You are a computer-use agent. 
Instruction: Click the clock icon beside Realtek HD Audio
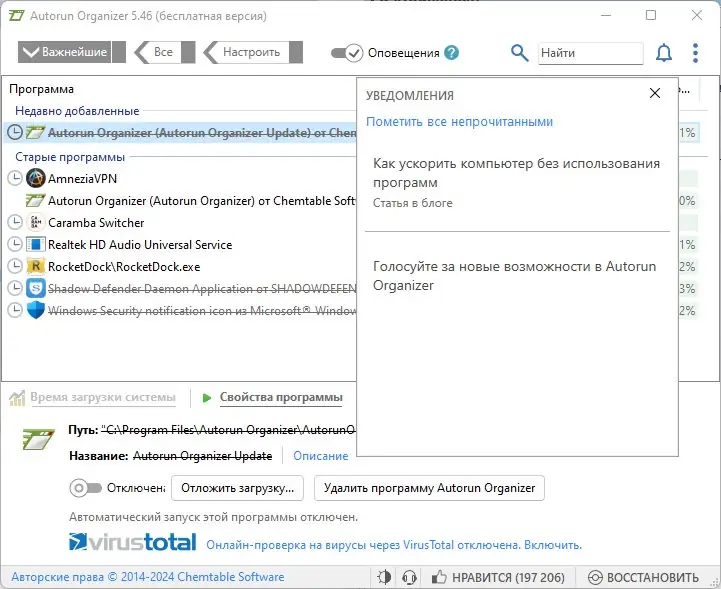click(15, 245)
